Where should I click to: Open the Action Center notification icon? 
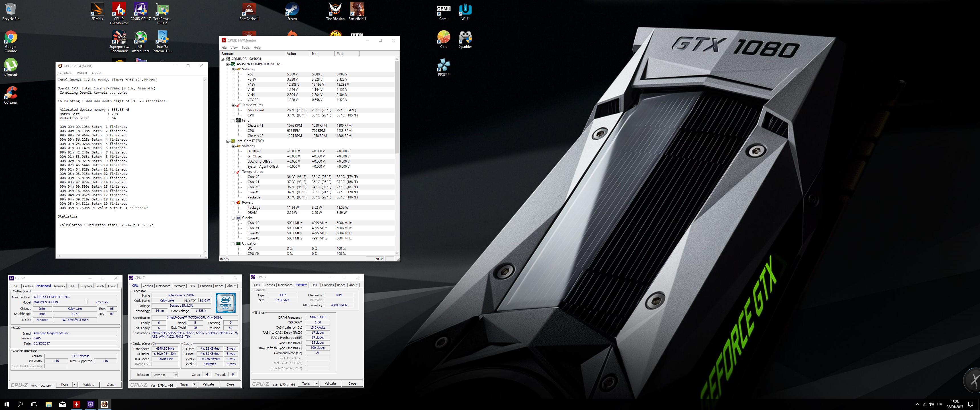pyautogui.click(x=971, y=404)
